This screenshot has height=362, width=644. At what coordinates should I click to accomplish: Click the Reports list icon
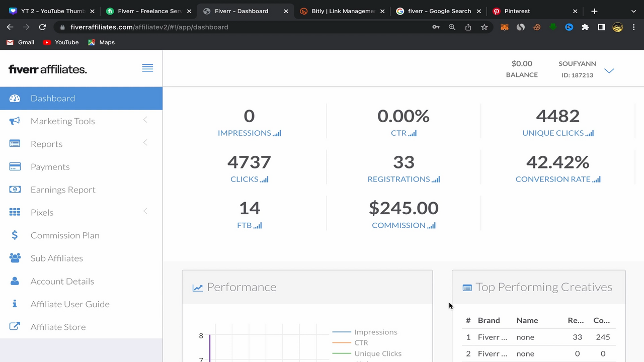point(15,144)
